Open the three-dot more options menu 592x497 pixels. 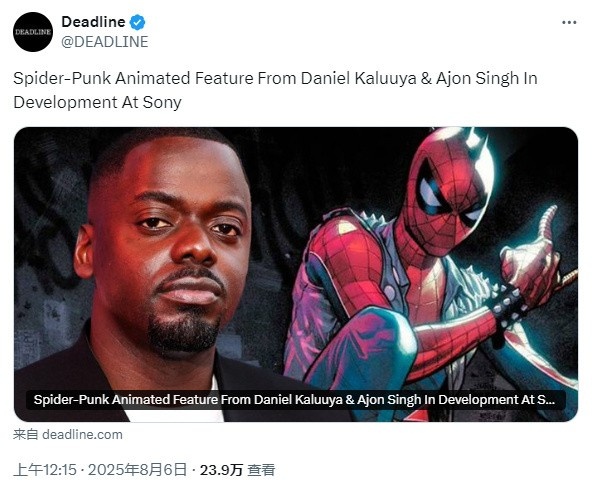[x=569, y=23]
